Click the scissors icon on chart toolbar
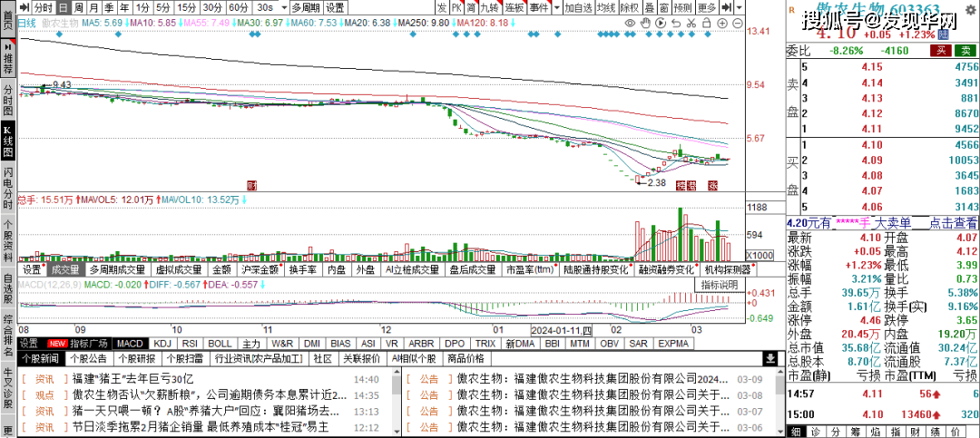Screen dimensions: 980x438 coord(691,23)
